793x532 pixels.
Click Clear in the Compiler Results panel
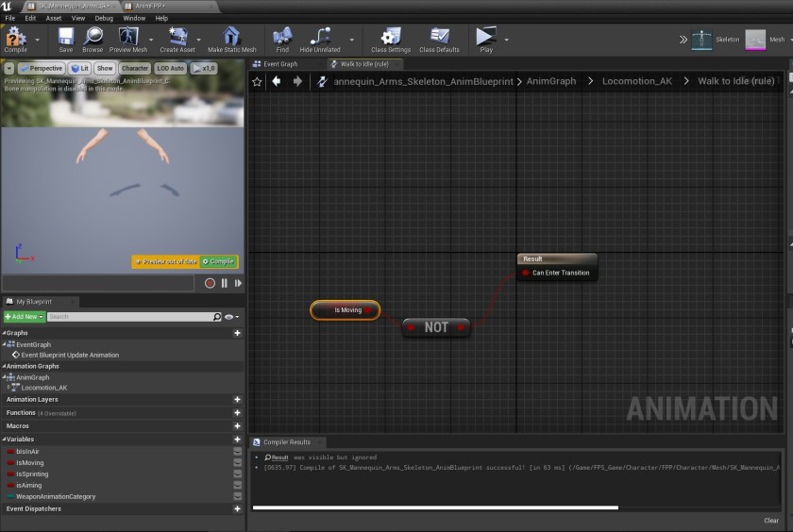coord(770,521)
